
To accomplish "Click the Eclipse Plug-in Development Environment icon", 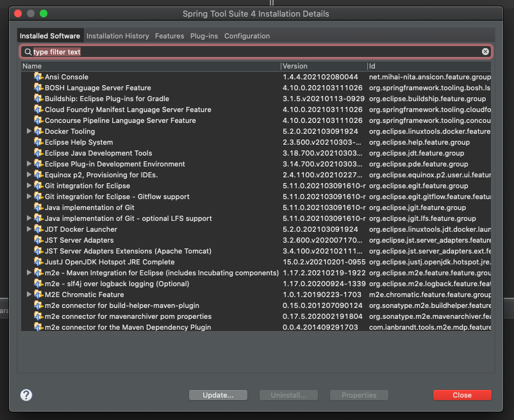I will 38,164.
